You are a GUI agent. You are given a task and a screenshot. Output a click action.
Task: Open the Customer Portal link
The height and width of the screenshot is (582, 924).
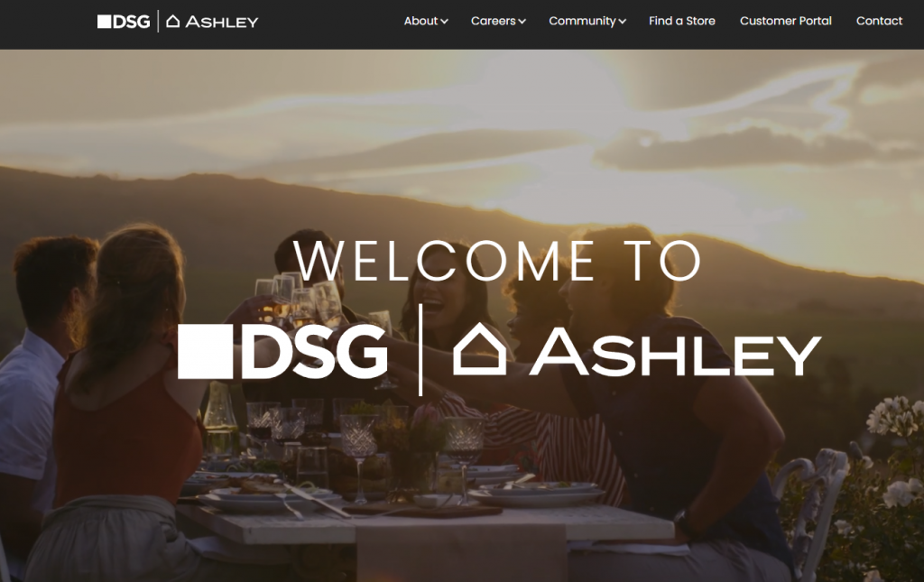(x=786, y=21)
